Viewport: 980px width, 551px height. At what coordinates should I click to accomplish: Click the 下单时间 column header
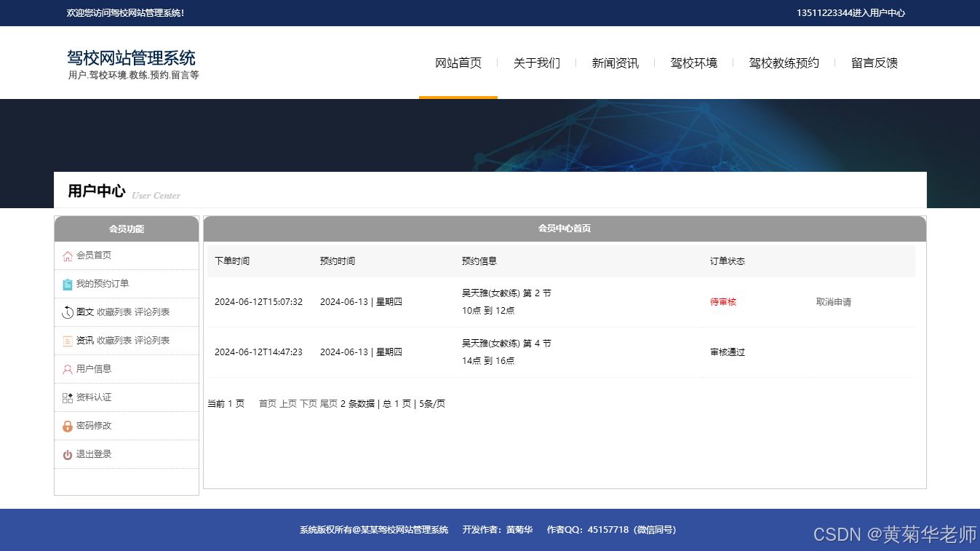pos(232,261)
